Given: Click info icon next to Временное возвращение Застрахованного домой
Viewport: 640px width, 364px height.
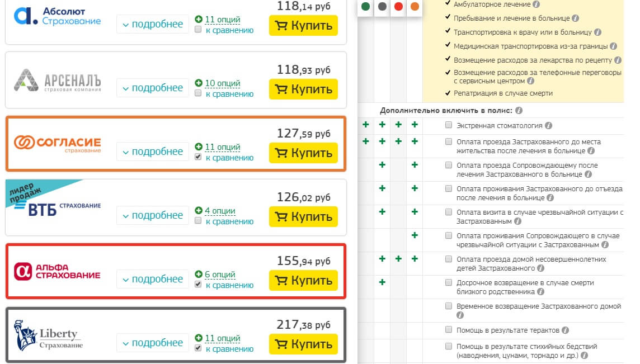Looking at the screenshot, I should point(460,315).
